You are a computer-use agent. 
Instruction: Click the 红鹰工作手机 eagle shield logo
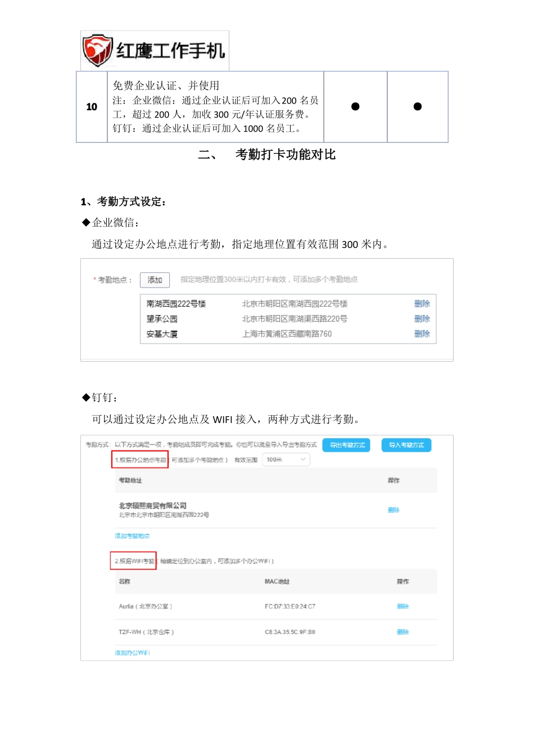point(98,50)
